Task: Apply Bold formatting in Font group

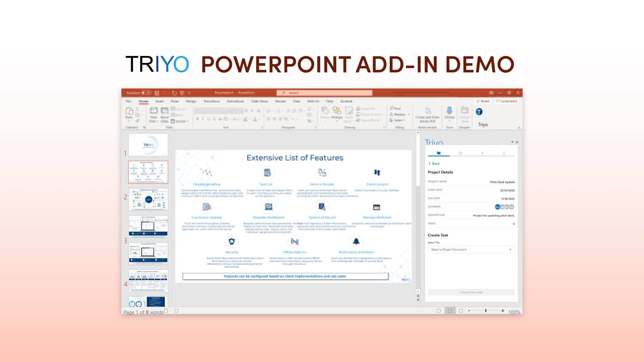Action: pyautogui.click(x=198, y=119)
